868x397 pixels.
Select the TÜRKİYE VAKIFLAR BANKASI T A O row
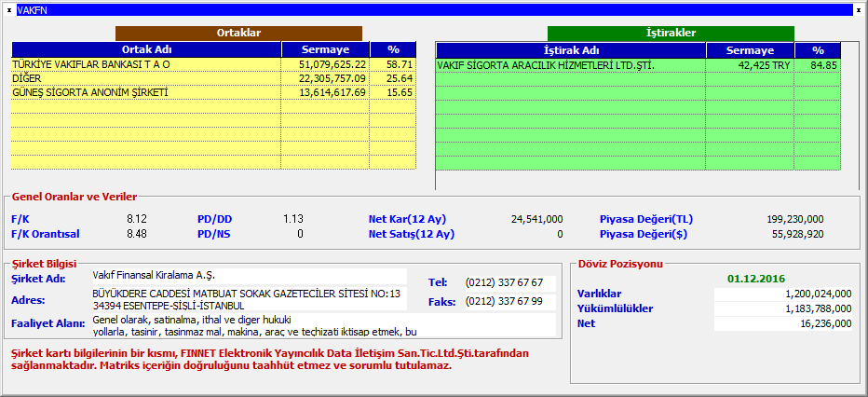[x=213, y=65]
